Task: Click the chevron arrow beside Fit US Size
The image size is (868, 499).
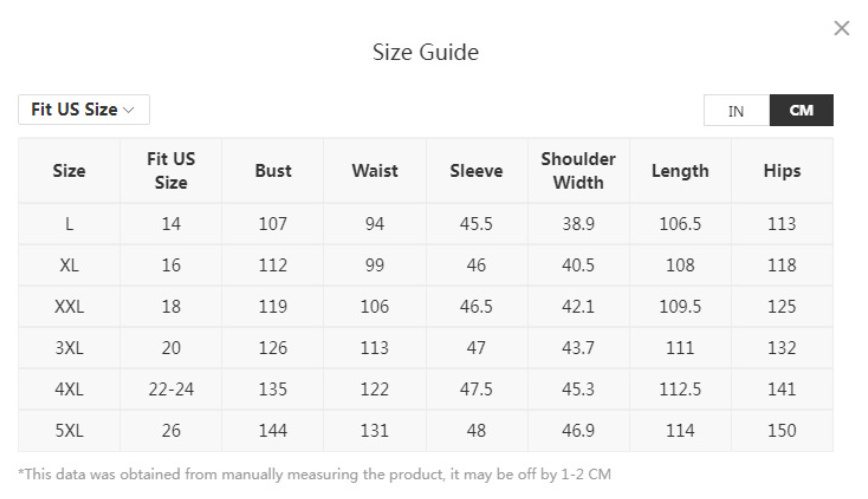Action: (x=129, y=110)
